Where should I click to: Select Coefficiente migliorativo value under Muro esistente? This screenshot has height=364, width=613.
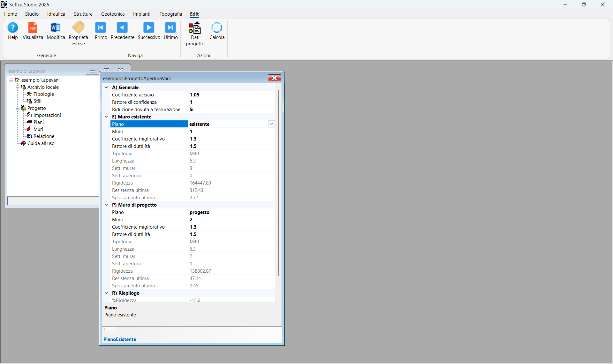231,139
